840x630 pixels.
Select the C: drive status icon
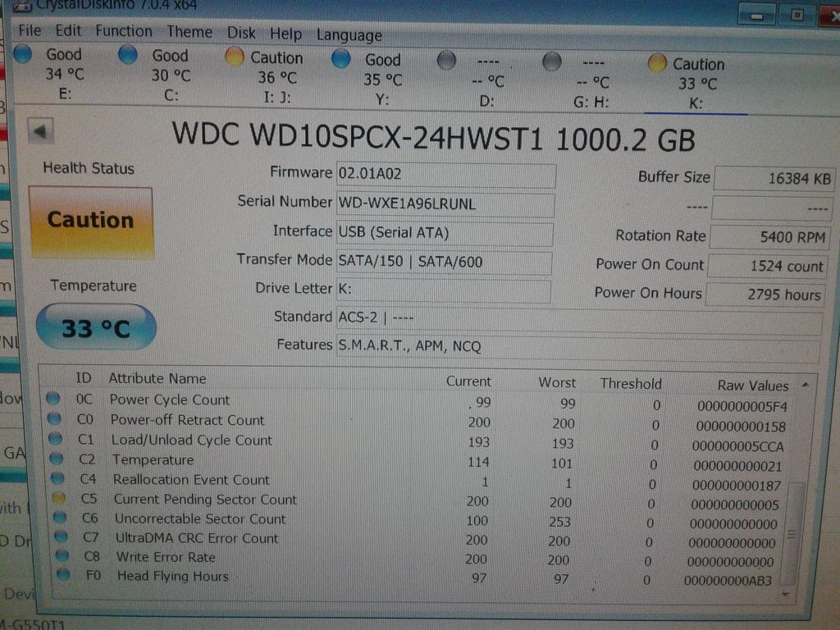coord(128,55)
